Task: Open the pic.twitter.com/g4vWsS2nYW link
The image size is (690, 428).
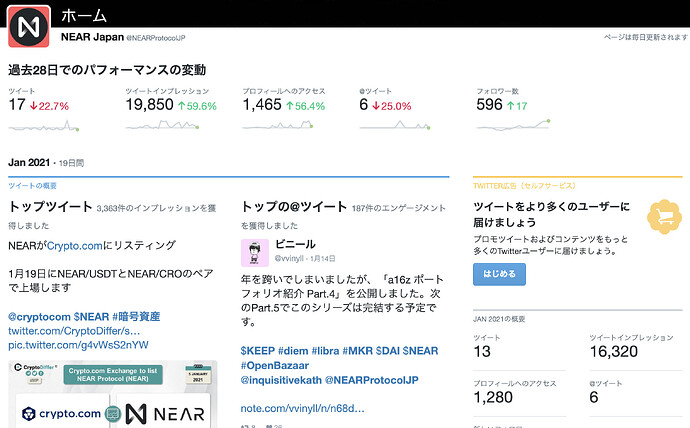Action: pos(78,345)
